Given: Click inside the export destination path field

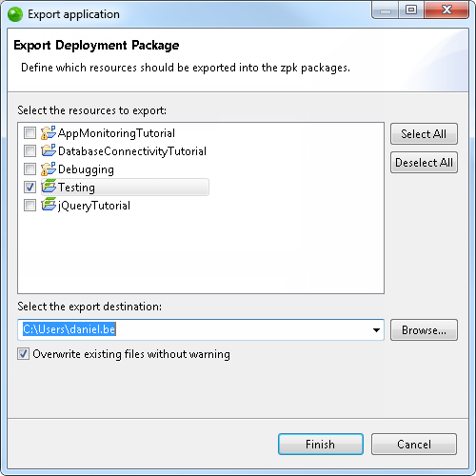Looking at the screenshot, I should [201, 330].
